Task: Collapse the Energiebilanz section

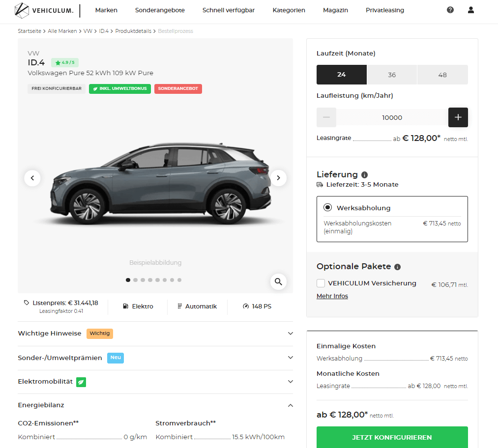Action: click(x=155, y=405)
